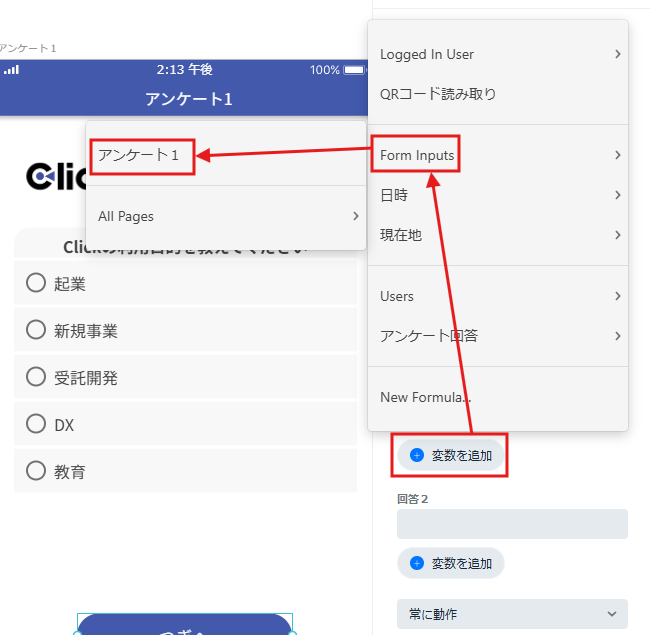Expand the 日時 submenu arrow
This screenshot has width=650, height=635.
pyautogui.click(x=618, y=195)
